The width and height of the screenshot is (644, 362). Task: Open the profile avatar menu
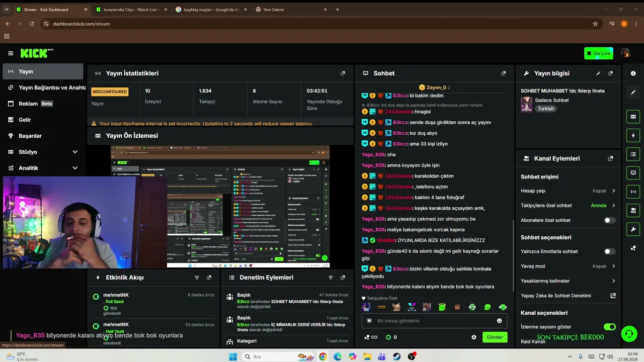[x=625, y=53]
